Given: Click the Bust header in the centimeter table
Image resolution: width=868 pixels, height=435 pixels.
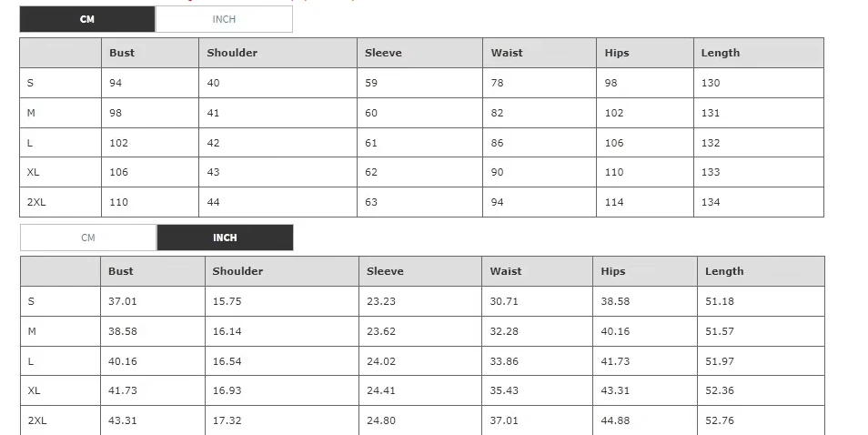Looking at the screenshot, I should (122, 53).
